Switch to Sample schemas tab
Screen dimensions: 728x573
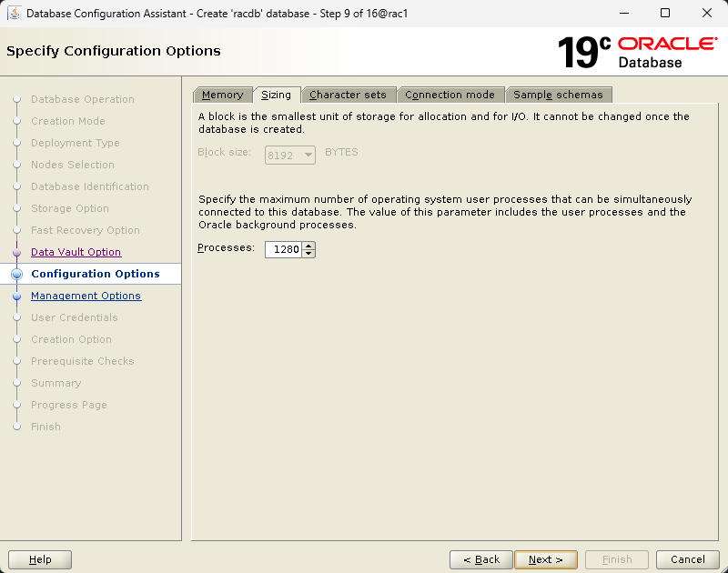558,95
